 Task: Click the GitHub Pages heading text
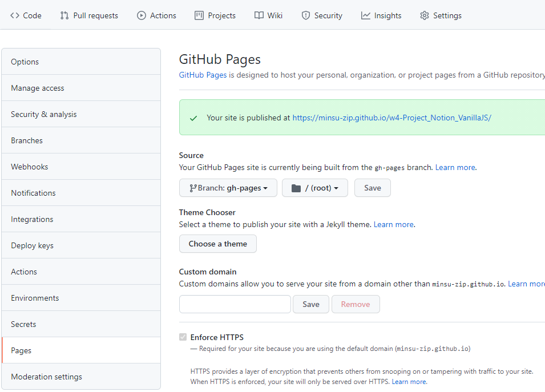220,59
